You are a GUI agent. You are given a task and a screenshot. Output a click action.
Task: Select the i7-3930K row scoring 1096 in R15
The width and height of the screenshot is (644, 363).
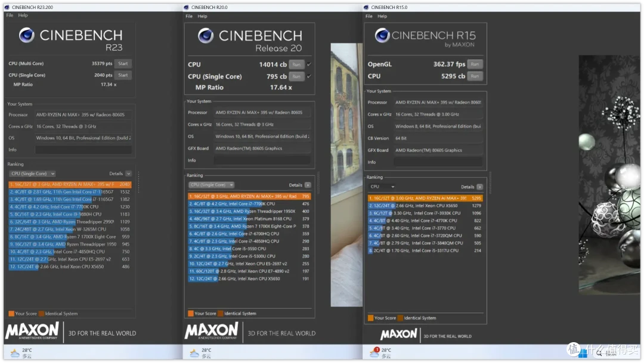click(x=425, y=213)
